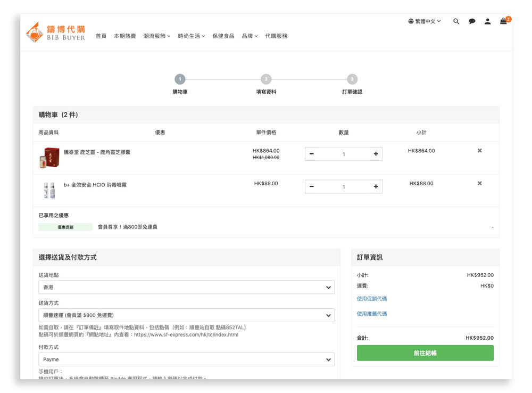This screenshot has width=532, height=393.
Task: Click the 使用推薦代碼 link
Action: pos(371,314)
